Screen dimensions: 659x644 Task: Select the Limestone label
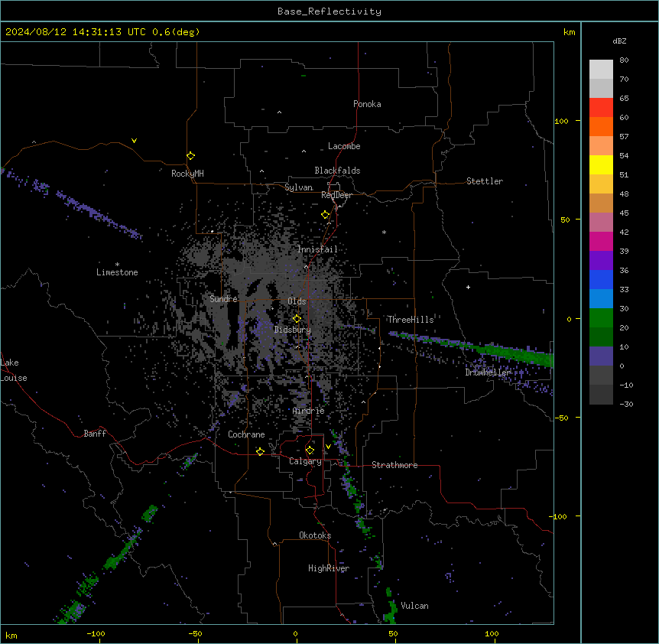117,272
